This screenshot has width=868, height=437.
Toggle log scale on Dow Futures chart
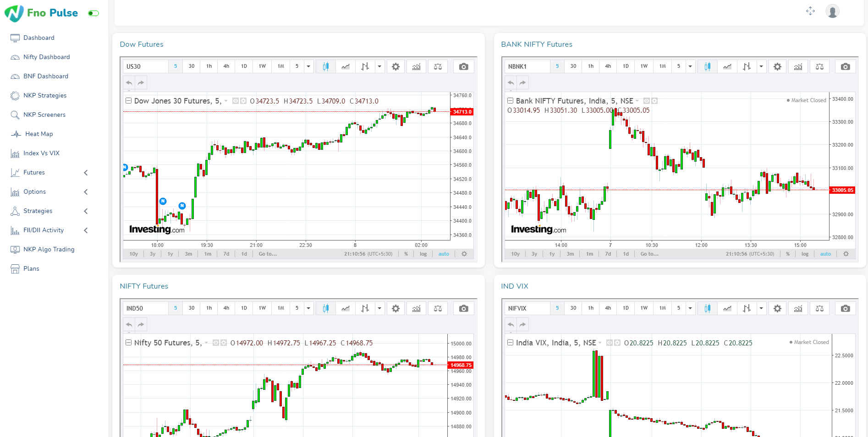(423, 254)
